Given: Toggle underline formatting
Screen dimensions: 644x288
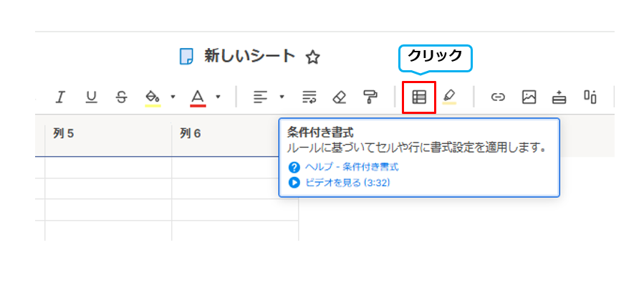Looking at the screenshot, I should click(x=91, y=97).
